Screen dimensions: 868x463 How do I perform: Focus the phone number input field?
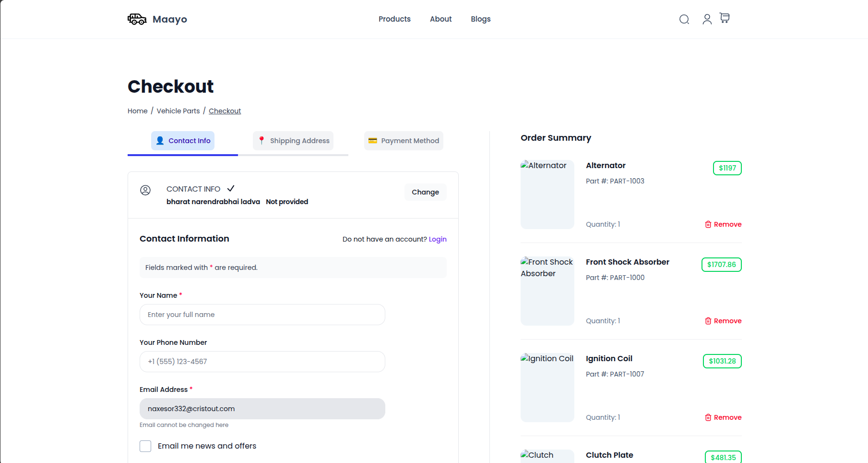point(262,362)
